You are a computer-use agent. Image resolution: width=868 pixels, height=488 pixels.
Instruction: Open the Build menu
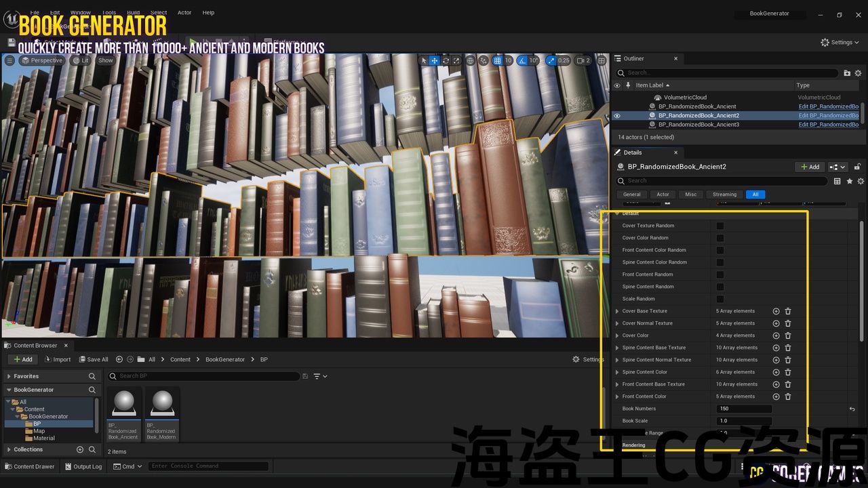[134, 12]
